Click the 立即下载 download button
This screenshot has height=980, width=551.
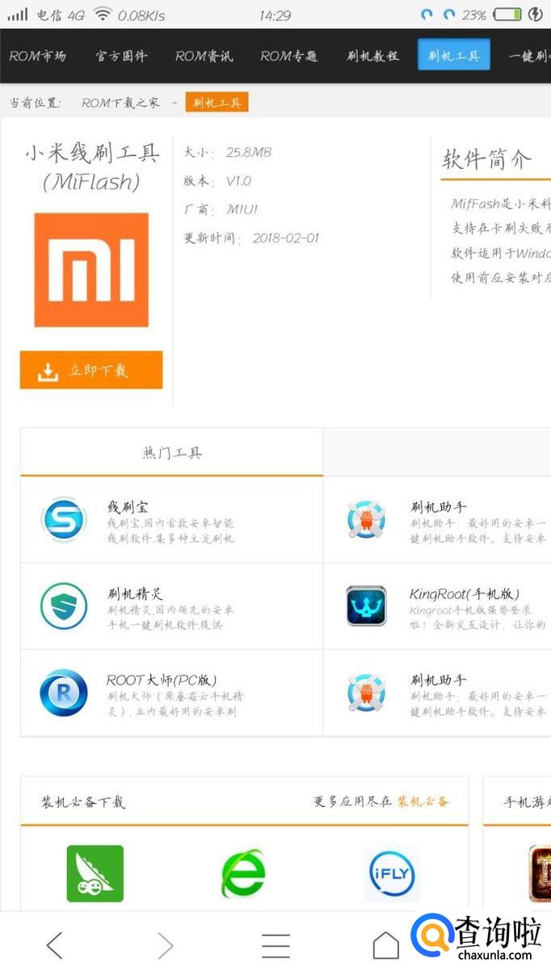91,370
